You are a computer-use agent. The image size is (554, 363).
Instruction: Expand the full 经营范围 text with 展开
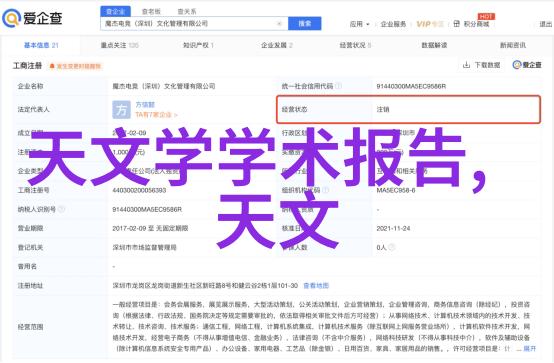pos(529,349)
